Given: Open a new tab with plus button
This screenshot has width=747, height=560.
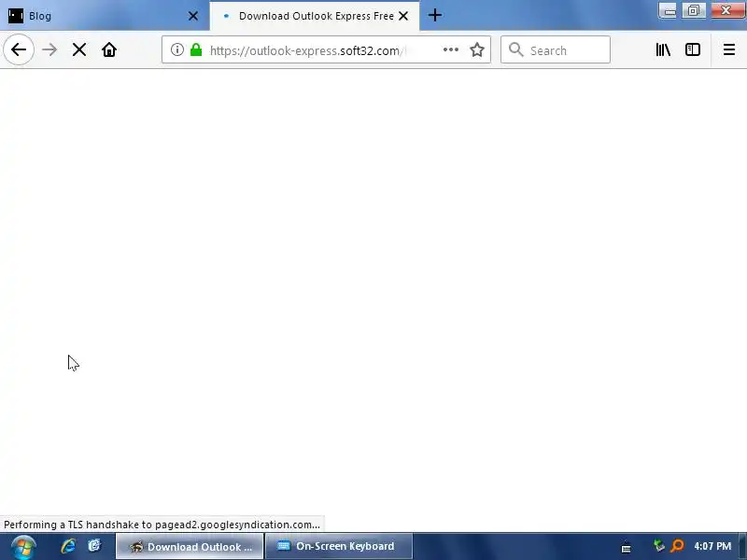Looking at the screenshot, I should (434, 16).
